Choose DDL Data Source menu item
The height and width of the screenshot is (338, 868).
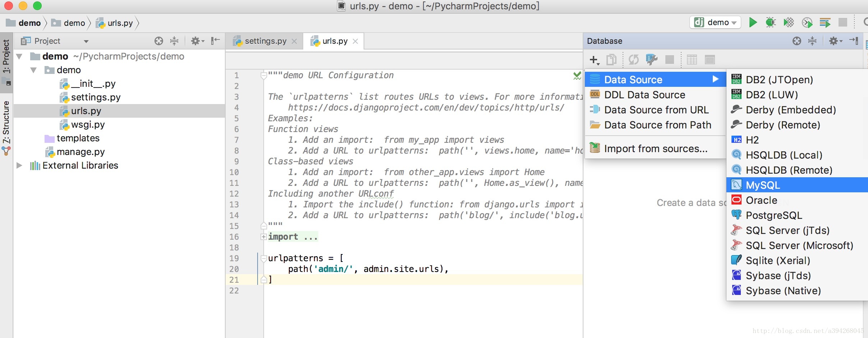tap(655, 95)
